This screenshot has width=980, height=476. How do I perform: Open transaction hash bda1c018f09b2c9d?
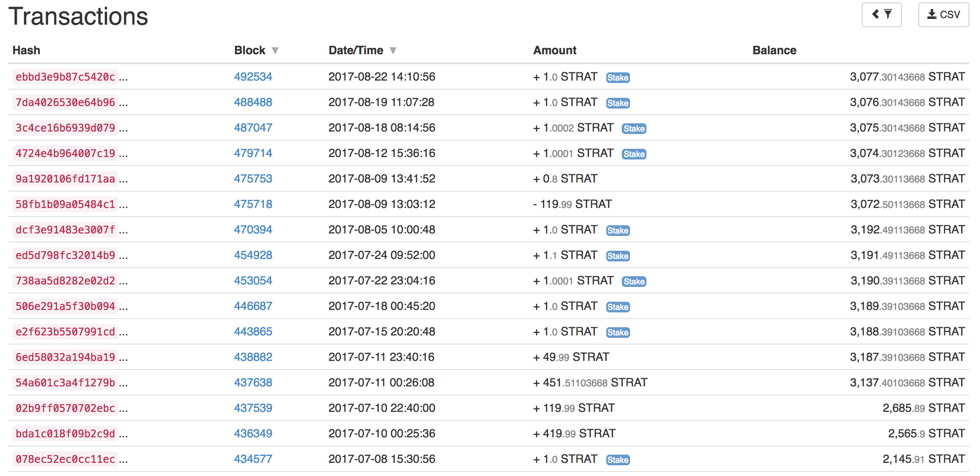click(65, 434)
